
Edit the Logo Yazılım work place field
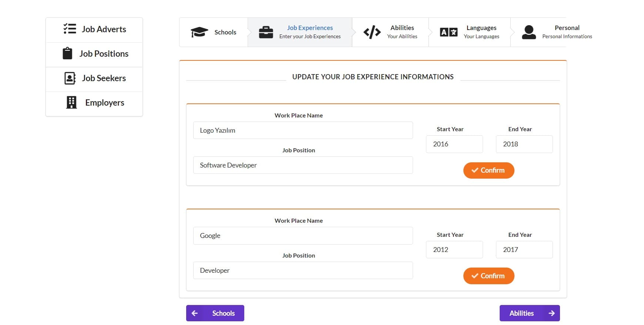tap(303, 130)
